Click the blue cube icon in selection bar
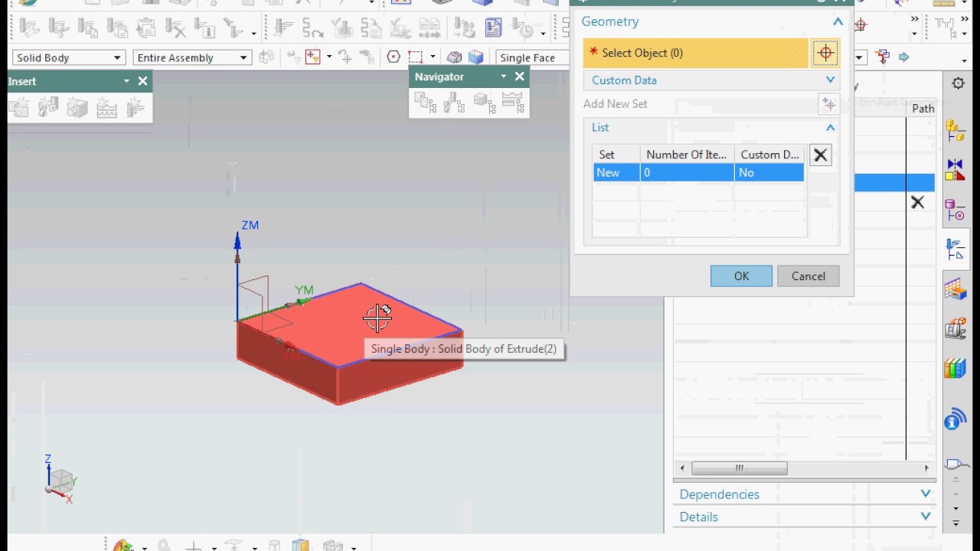The width and height of the screenshot is (980, 551). coord(476,57)
